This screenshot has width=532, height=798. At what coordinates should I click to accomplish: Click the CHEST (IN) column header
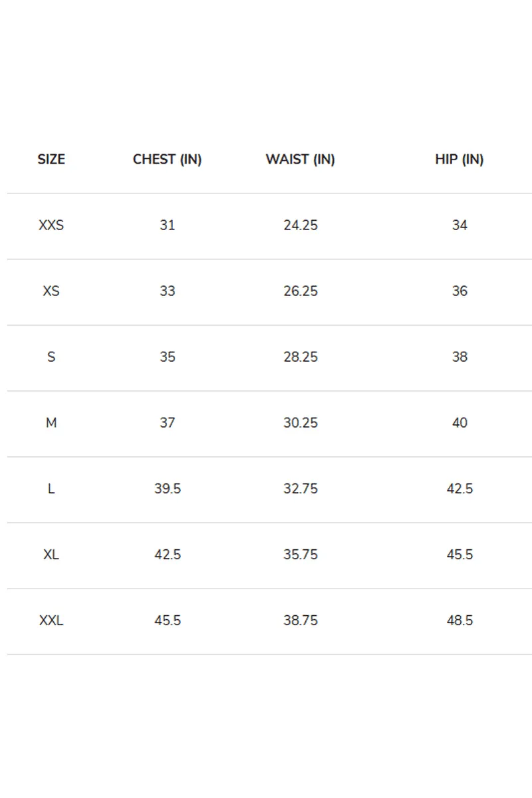pos(167,160)
